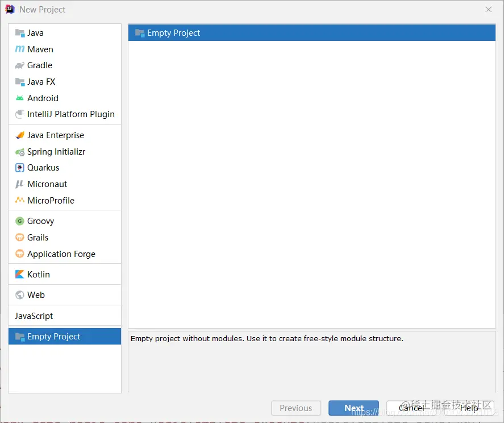Select Android project type
The width and height of the screenshot is (504, 423).
[x=65, y=98]
